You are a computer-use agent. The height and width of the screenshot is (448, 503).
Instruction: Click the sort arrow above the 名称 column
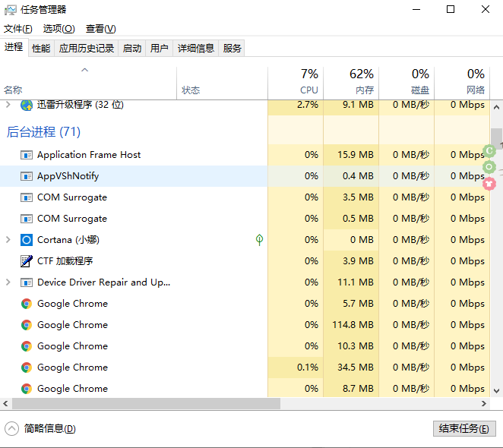point(84,70)
